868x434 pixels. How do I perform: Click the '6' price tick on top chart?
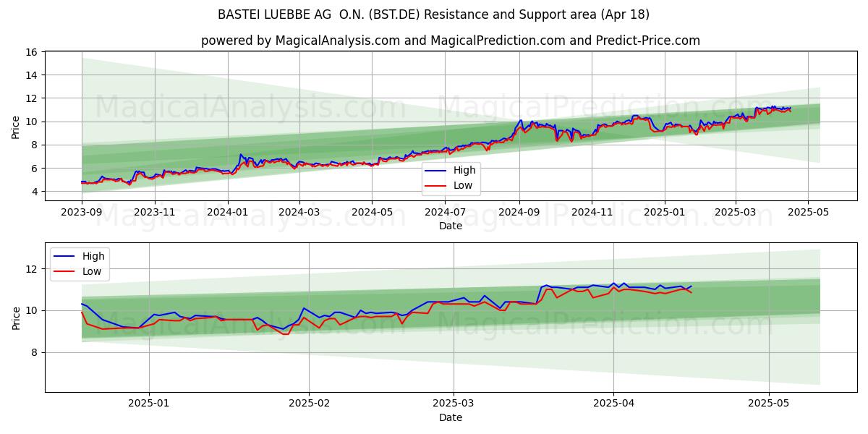pos(34,169)
